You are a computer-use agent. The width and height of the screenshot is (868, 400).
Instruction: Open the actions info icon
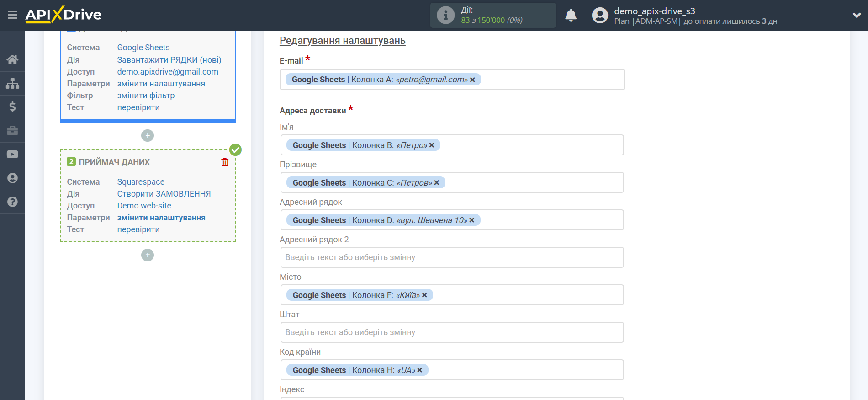pos(445,15)
